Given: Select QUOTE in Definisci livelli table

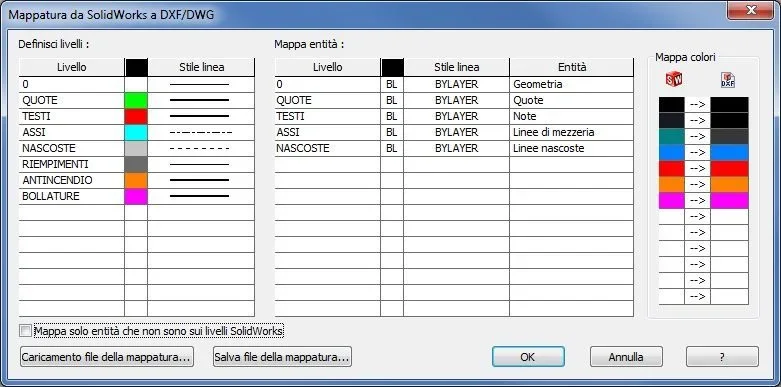Looking at the screenshot, I should tap(71, 100).
